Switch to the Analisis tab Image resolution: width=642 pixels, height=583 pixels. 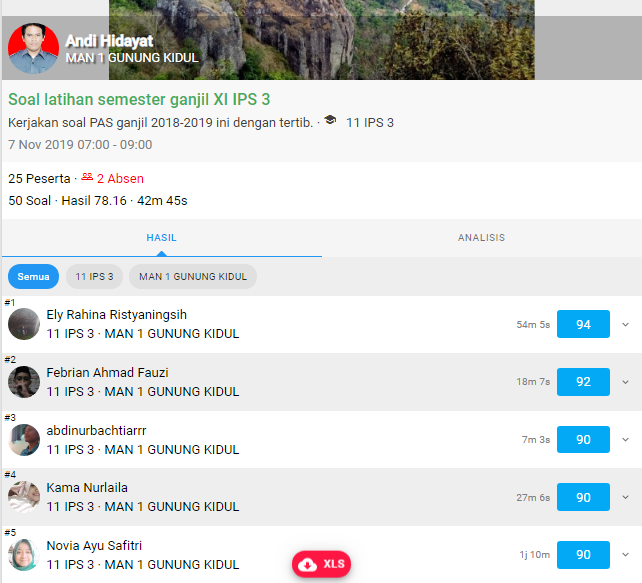(481, 238)
